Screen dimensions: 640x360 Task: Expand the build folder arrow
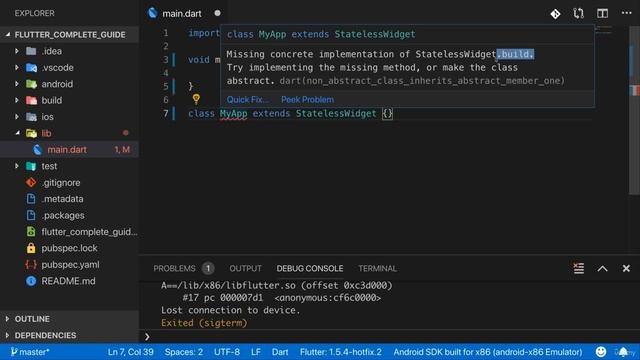pos(17,100)
